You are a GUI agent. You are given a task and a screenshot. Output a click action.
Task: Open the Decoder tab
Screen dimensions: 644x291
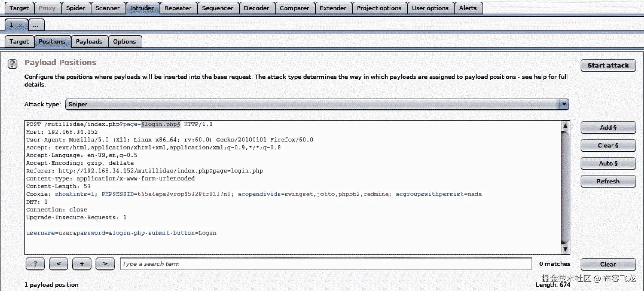(x=256, y=8)
